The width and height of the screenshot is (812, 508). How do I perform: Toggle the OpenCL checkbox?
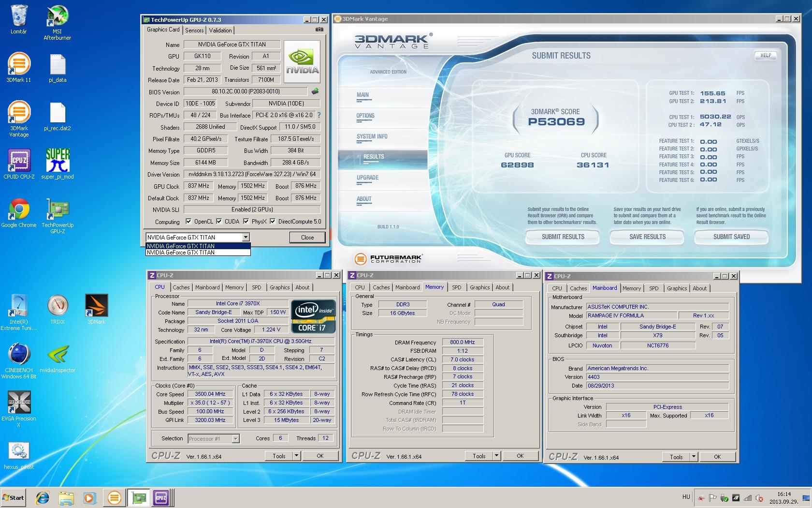(x=189, y=222)
